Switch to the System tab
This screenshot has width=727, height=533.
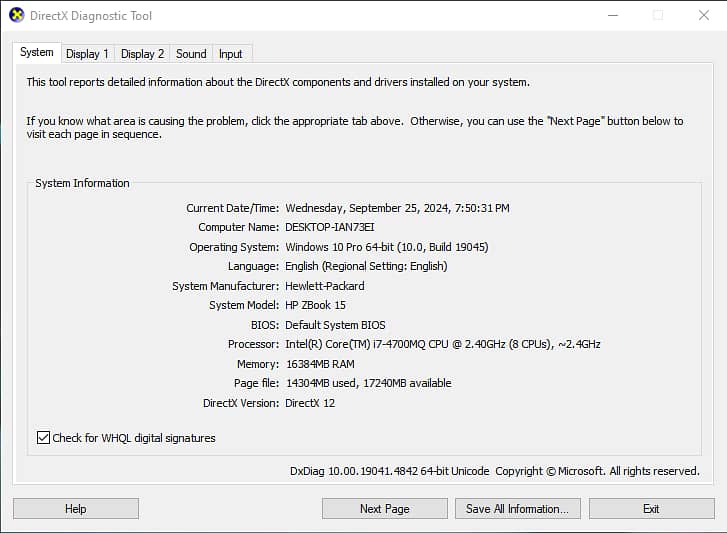(x=37, y=53)
